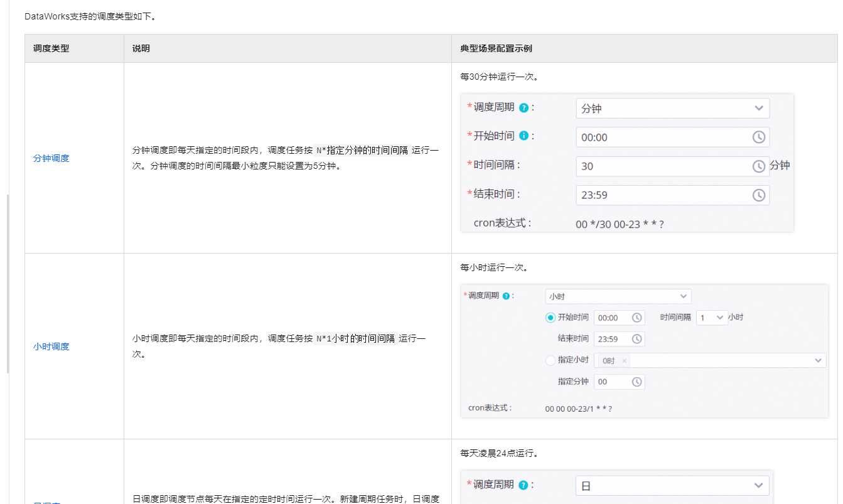843x504 pixels.
Task: Click the text 每小时运行一次。
Action: point(494,267)
